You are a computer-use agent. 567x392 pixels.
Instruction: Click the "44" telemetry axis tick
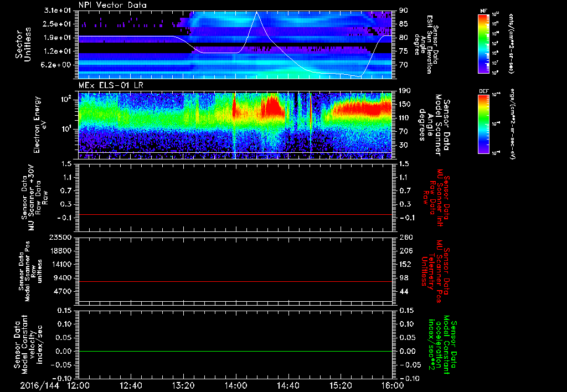point(404,291)
